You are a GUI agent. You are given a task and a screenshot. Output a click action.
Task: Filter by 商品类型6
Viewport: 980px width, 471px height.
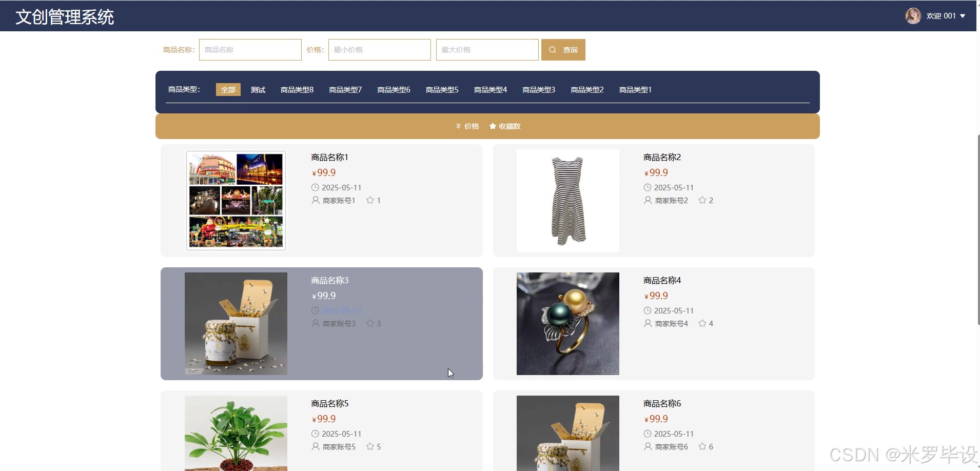tap(394, 90)
